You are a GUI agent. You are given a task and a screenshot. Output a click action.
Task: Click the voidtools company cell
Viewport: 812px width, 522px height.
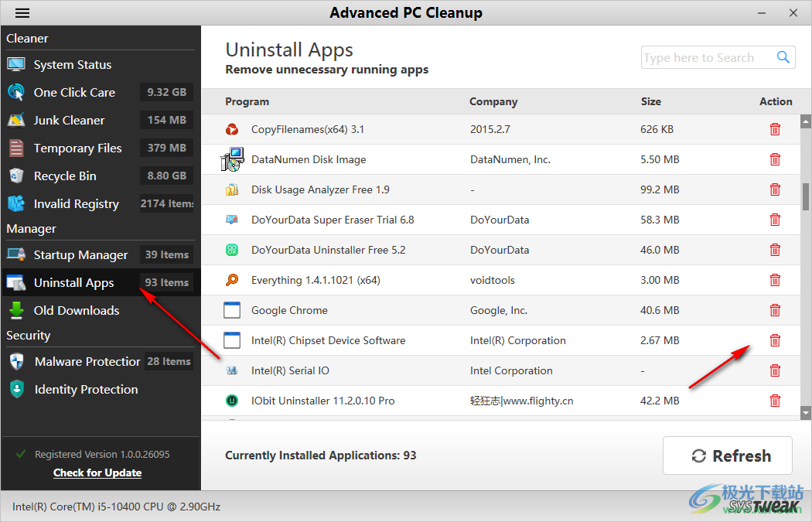(493, 280)
